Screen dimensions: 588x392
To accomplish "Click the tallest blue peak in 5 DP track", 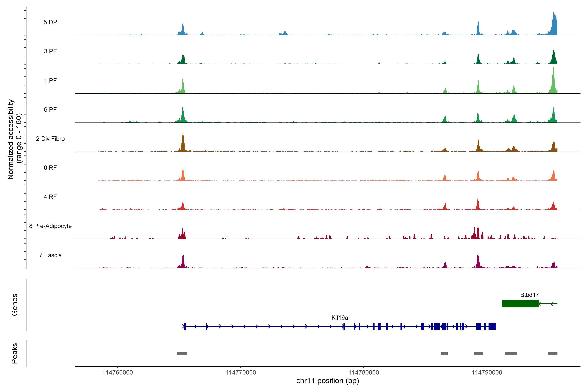I will pyautogui.click(x=554, y=25).
